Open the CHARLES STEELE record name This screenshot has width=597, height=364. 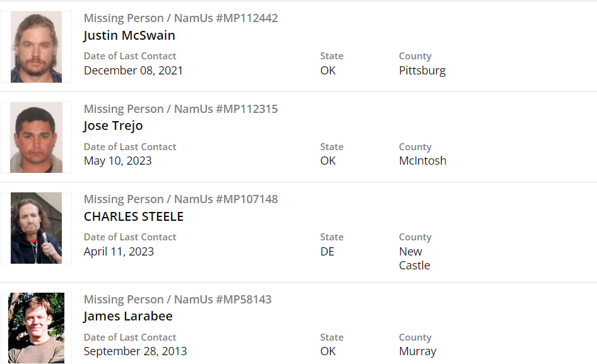pyautogui.click(x=133, y=216)
